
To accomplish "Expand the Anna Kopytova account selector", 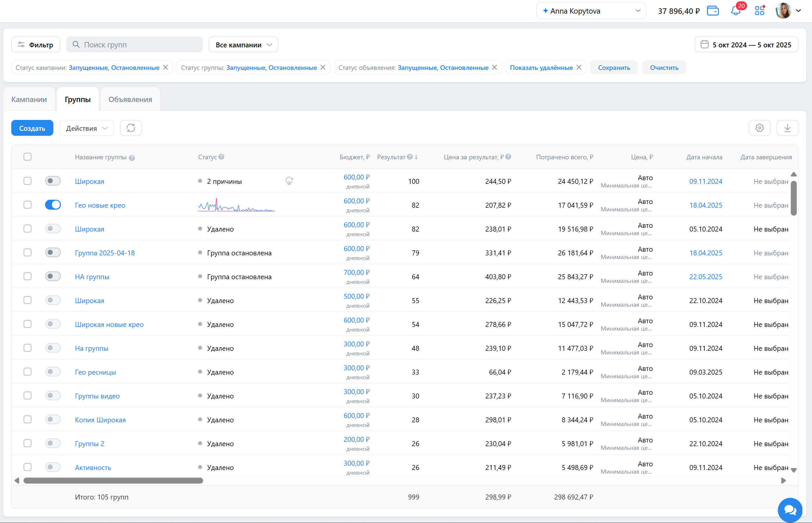I will pos(591,11).
